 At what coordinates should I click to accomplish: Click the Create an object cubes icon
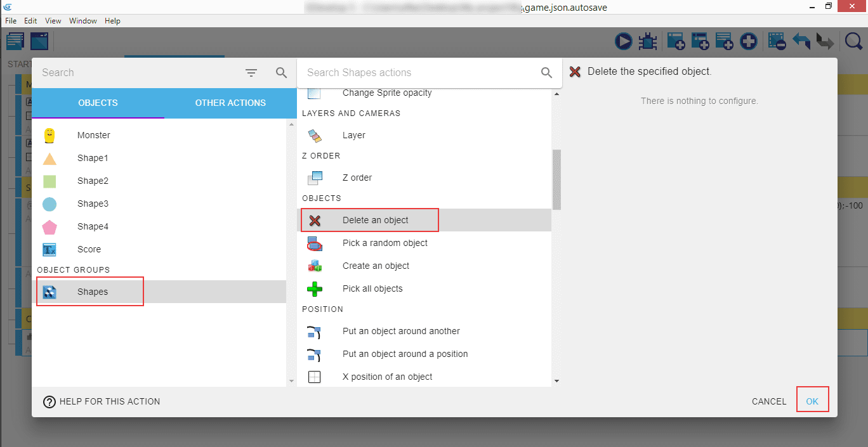[315, 266]
